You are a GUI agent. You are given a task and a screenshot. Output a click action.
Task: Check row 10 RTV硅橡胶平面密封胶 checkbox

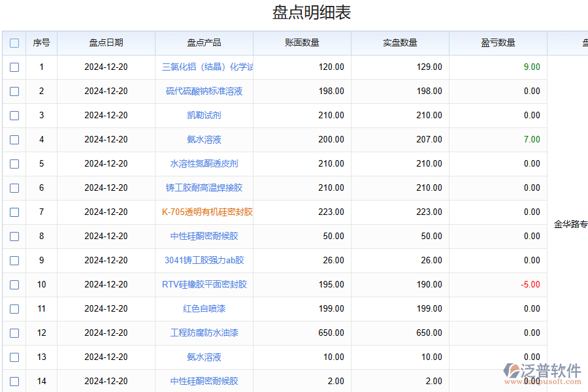[x=14, y=285]
